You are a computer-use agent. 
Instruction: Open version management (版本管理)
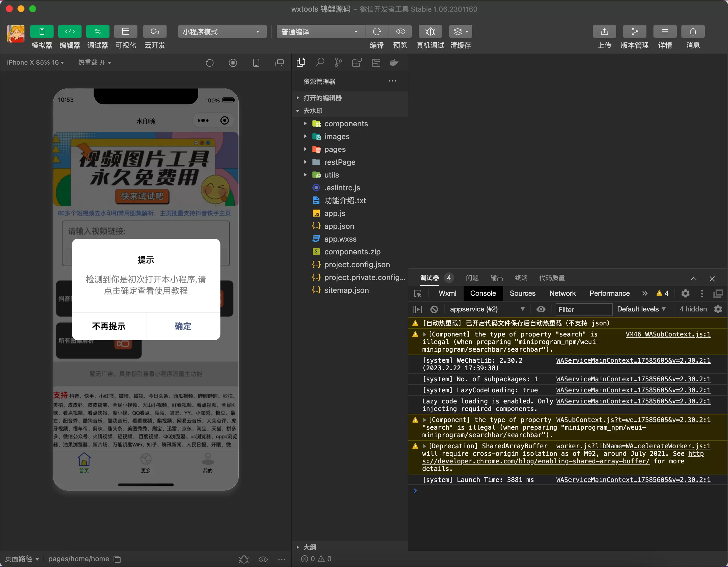tap(634, 32)
